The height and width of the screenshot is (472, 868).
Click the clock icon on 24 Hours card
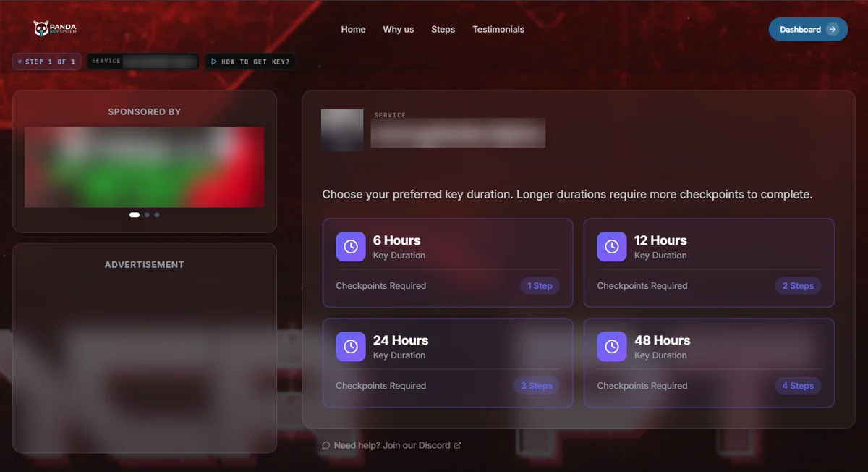[351, 347]
